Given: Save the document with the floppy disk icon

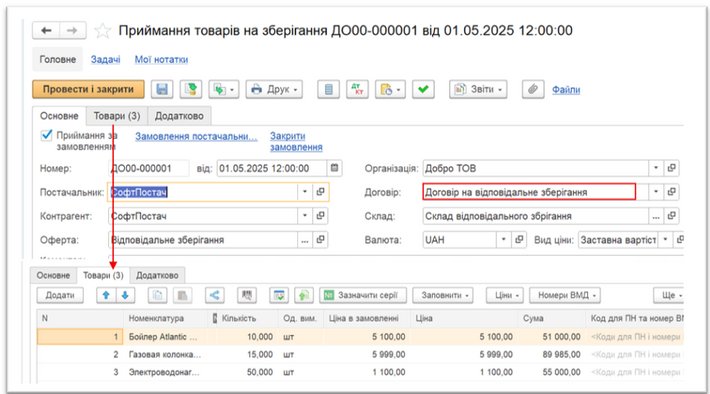Looking at the screenshot, I should (x=162, y=89).
